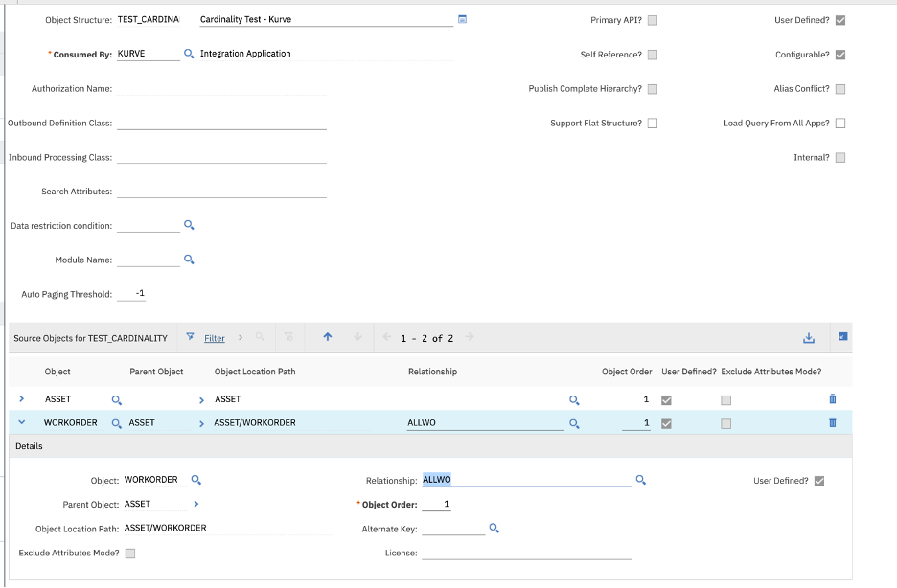Open Parent Object chevron menu in Details
This screenshot has width=897, height=588.
click(x=195, y=504)
